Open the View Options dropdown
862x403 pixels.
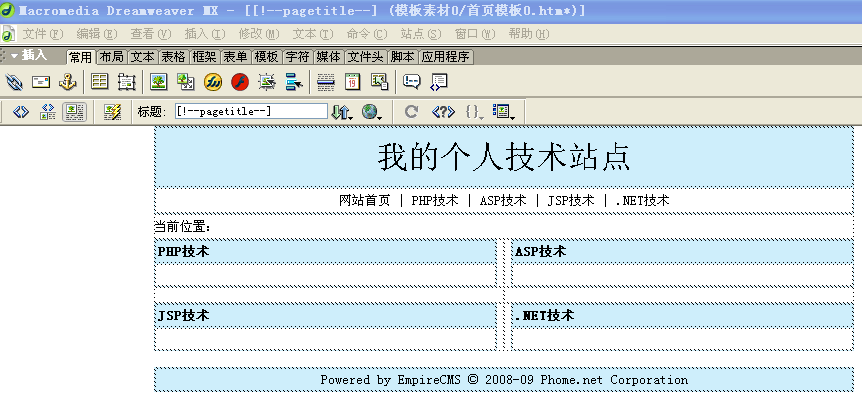point(504,112)
